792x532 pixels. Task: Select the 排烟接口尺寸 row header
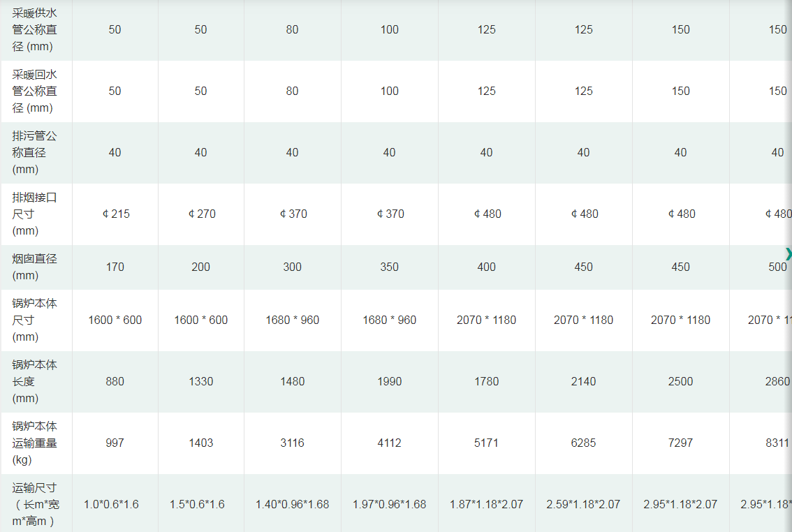tap(35, 214)
